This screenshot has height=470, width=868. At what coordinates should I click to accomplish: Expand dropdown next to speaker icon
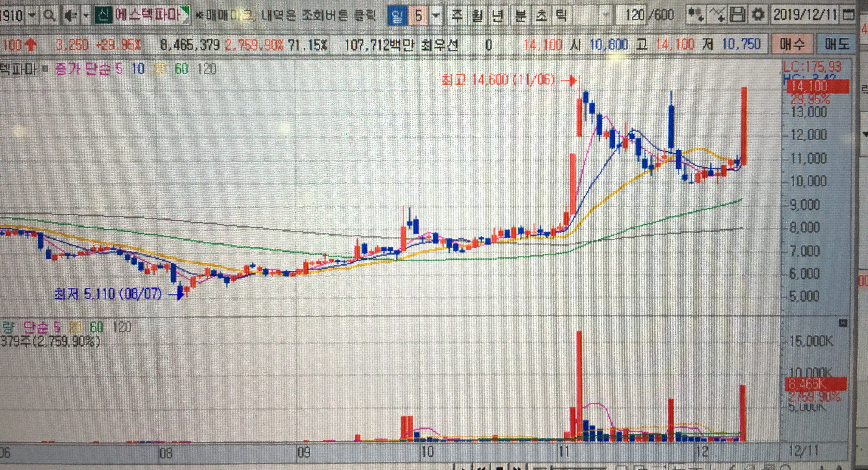point(86,15)
